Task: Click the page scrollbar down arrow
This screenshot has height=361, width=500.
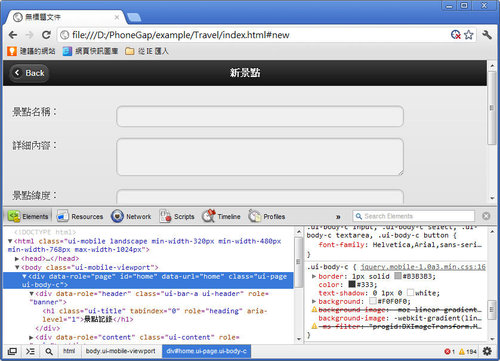Action: tap(492, 198)
